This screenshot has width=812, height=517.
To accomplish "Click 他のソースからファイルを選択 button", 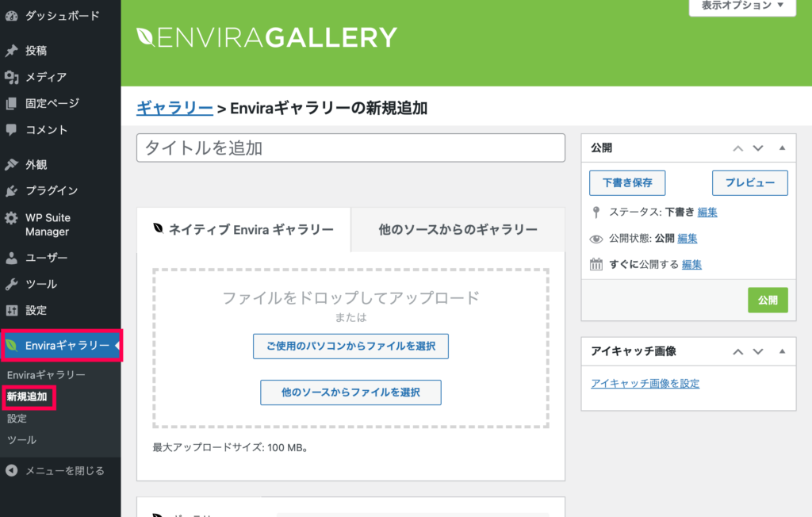I will (350, 393).
